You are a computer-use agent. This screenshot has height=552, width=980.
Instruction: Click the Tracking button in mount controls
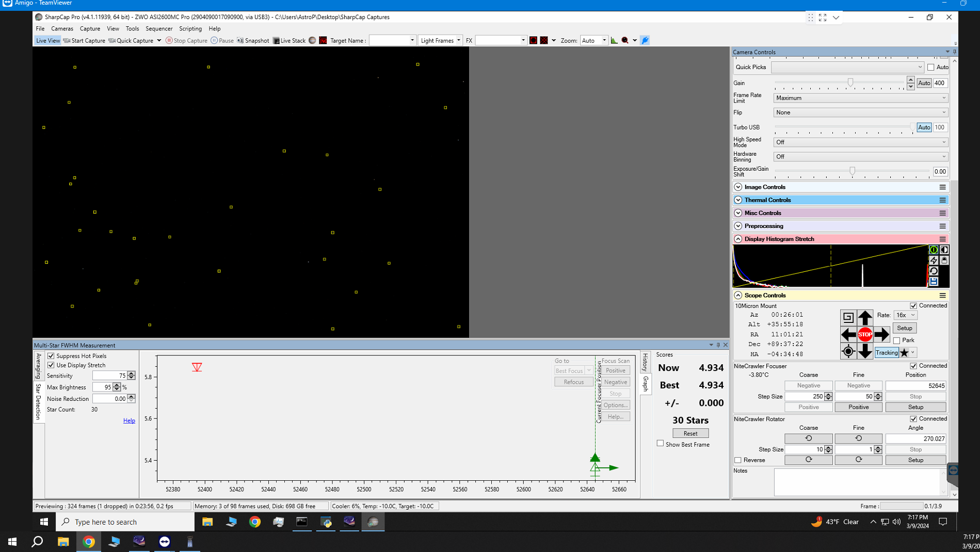click(887, 353)
